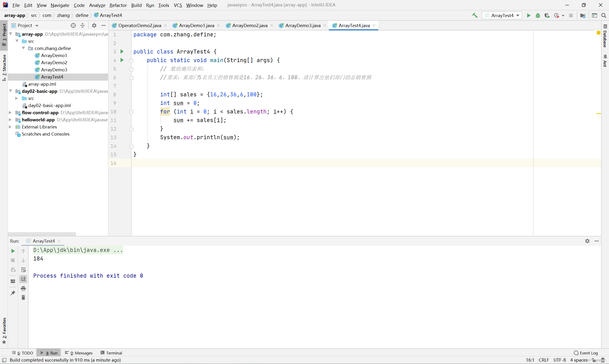Collapse the array-app module
Screen dimensions: 609x364
(10, 34)
